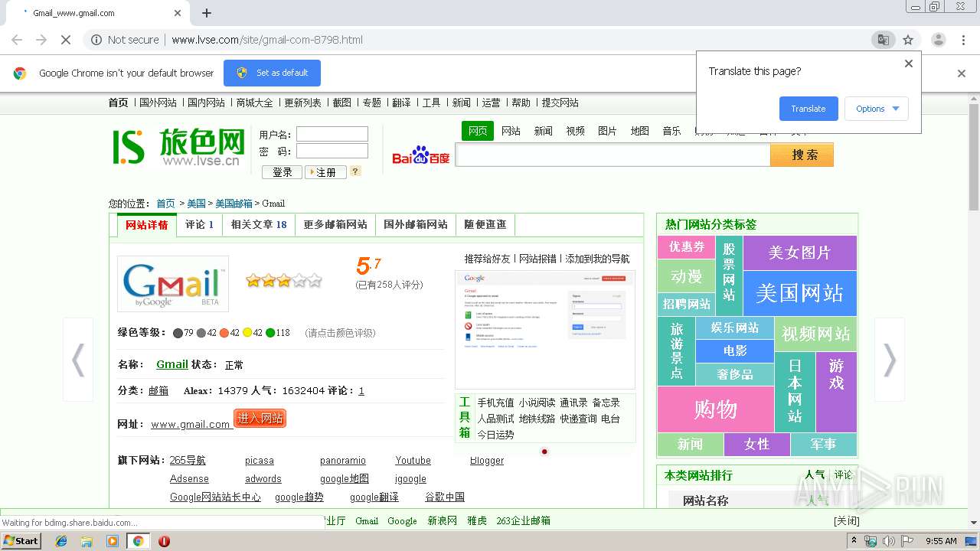Go to previous site with left arrow
Viewport: 980px width, 551px height.
78,360
